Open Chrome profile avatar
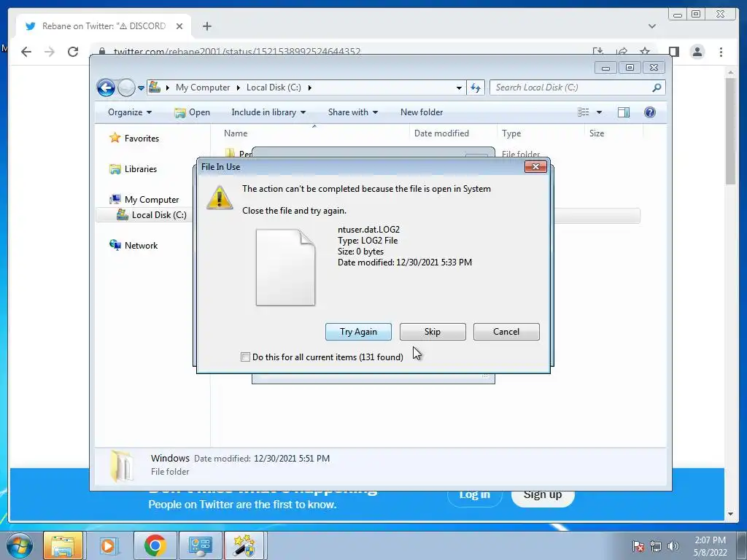This screenshot has width=747, height=560. pyautogui.click(x=697, y=52)
